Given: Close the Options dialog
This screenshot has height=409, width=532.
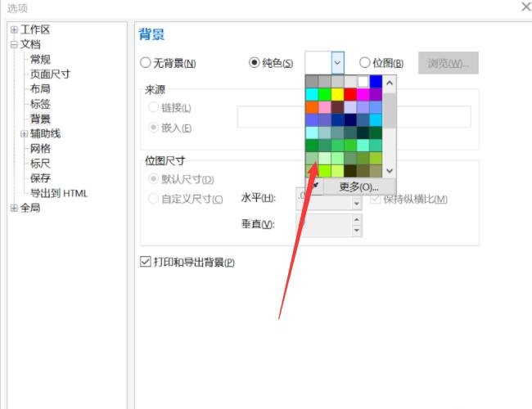Looking at the screenshot, I should pyautogui.click(x=526, y=6).
